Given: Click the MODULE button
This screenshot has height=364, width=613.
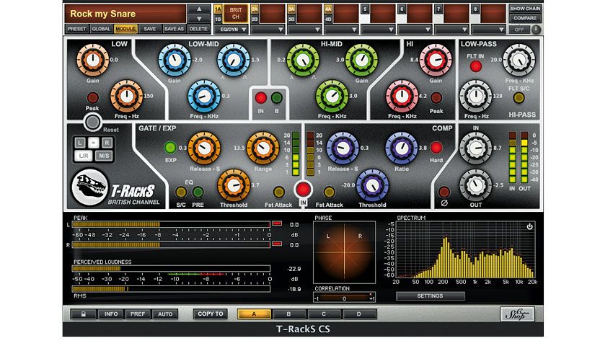Looking at the screenshot, I should click(125, 29).
